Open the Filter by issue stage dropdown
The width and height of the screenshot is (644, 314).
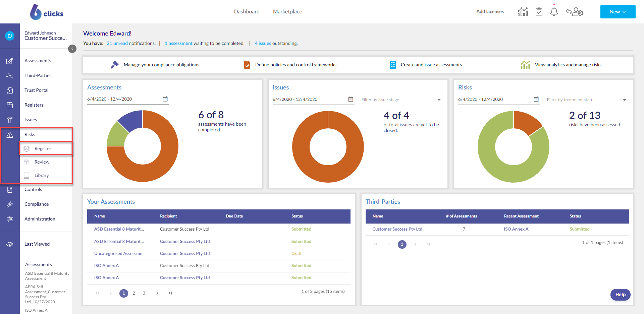pyautogui.click(x=402, y=100)
